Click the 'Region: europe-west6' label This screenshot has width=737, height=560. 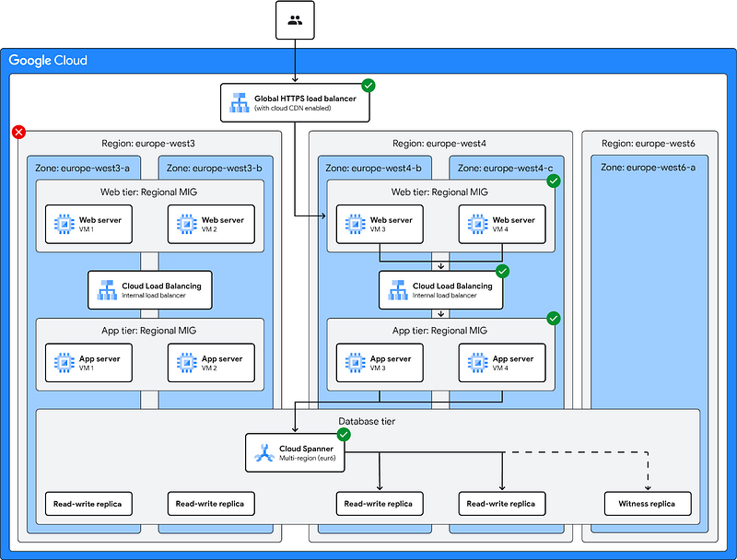point(649,144)
